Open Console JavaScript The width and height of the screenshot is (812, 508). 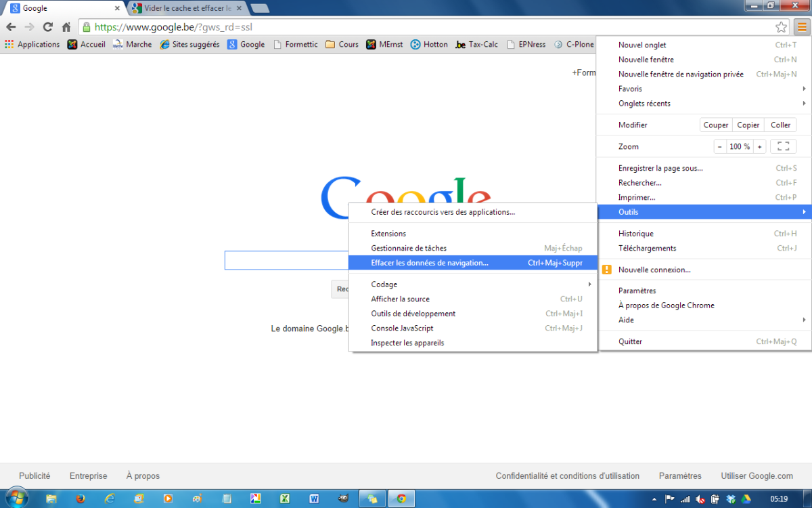(x=473, y=329)
